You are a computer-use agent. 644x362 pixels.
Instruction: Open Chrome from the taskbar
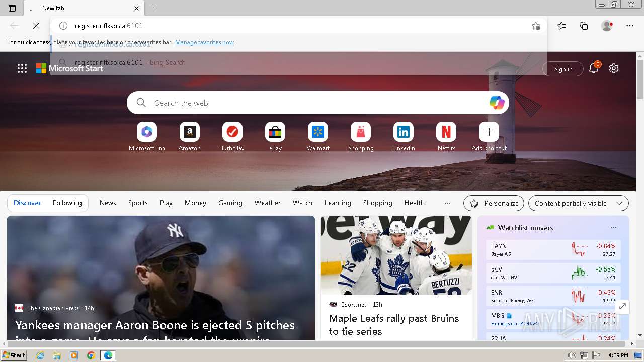(x=91, y=355)
